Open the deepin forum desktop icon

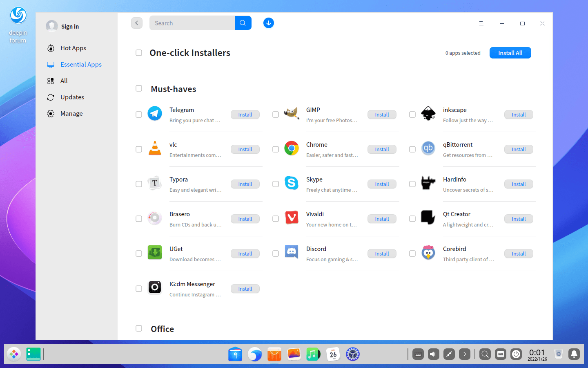click(x=18, y=25)
